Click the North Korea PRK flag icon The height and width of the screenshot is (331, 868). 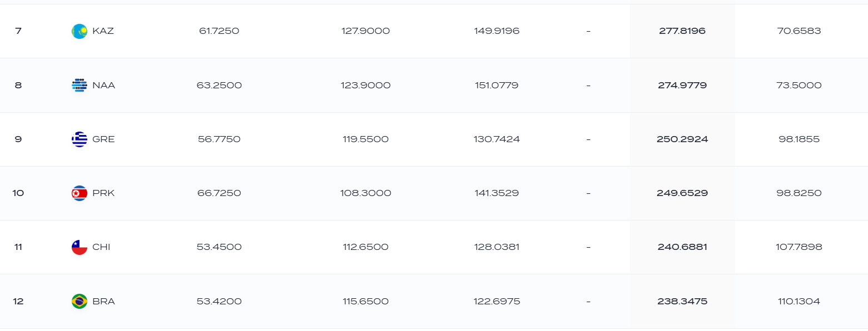(x=80, y=193)
